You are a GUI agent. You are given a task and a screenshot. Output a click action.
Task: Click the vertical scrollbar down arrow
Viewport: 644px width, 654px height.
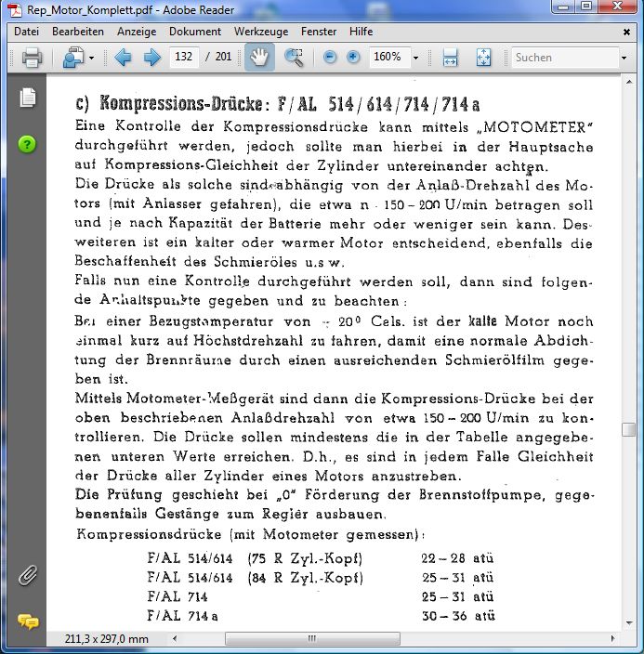629,623
